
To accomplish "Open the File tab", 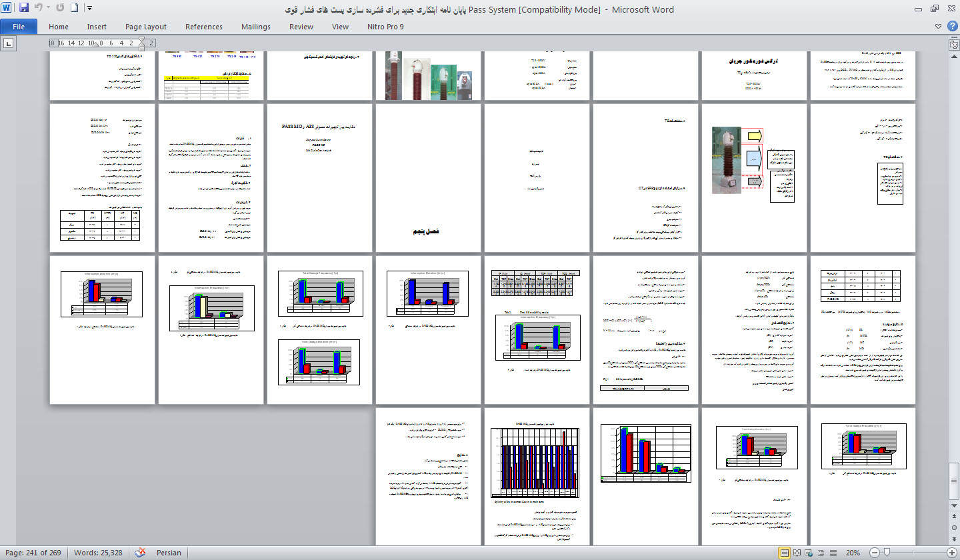I will coord(19,27).
